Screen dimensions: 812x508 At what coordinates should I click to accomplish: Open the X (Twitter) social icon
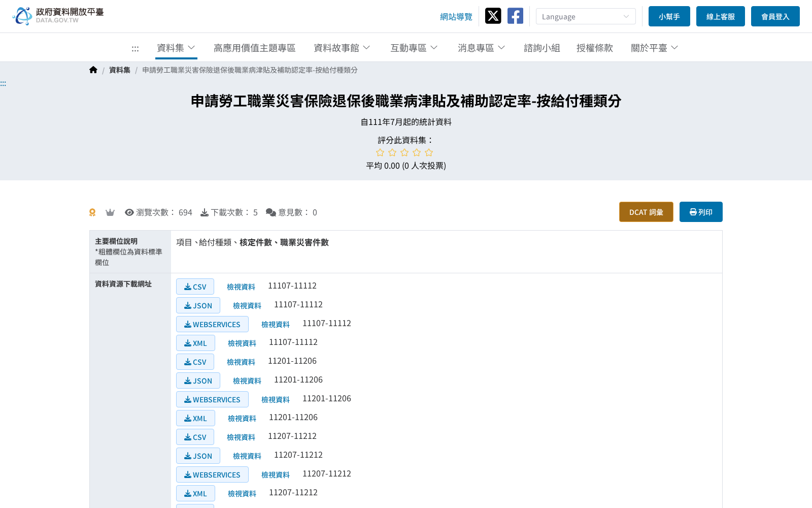point(493,16)
